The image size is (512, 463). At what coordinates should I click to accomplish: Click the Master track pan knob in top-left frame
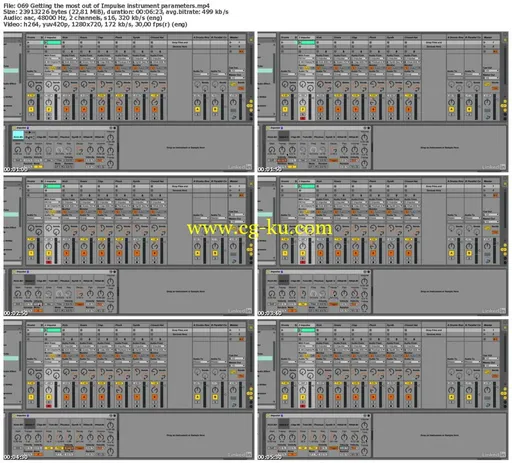click(x=233, y=102)
